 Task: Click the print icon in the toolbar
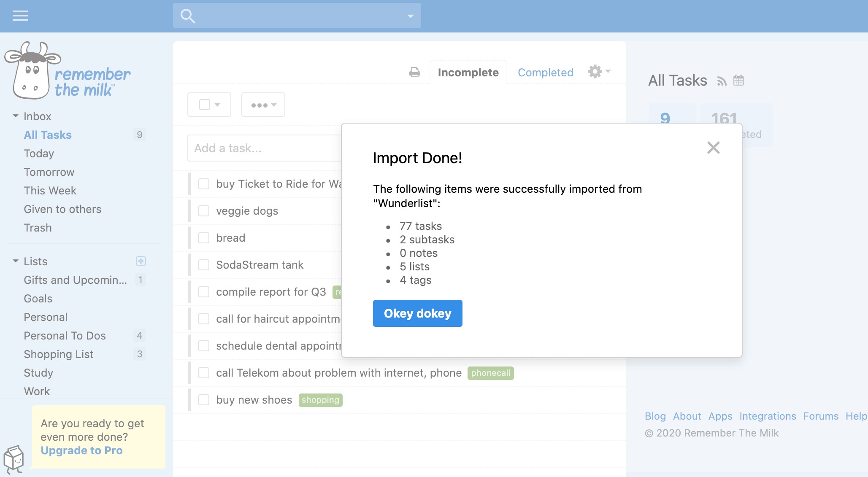(414, 72)
